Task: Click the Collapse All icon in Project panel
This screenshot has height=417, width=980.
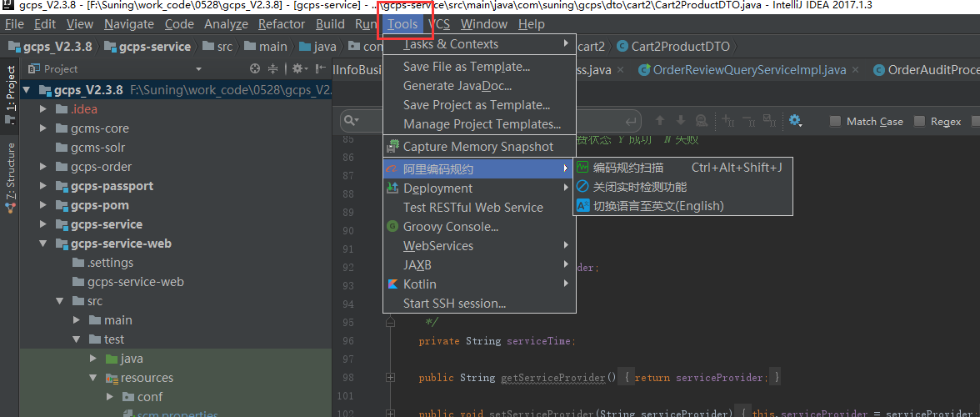Action: point(273,68)
